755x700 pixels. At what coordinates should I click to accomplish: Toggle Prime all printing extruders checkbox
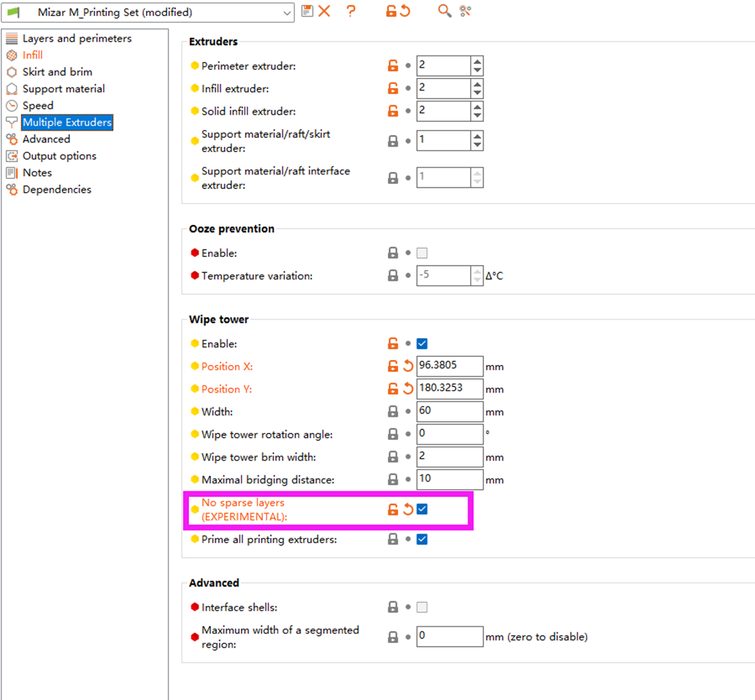coord(422,539)
